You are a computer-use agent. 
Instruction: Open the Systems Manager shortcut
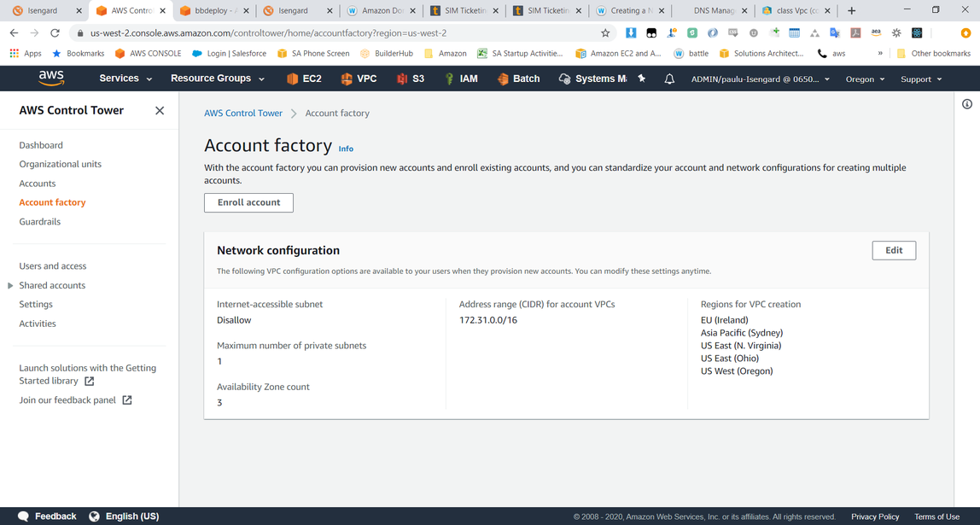(592, 79)
